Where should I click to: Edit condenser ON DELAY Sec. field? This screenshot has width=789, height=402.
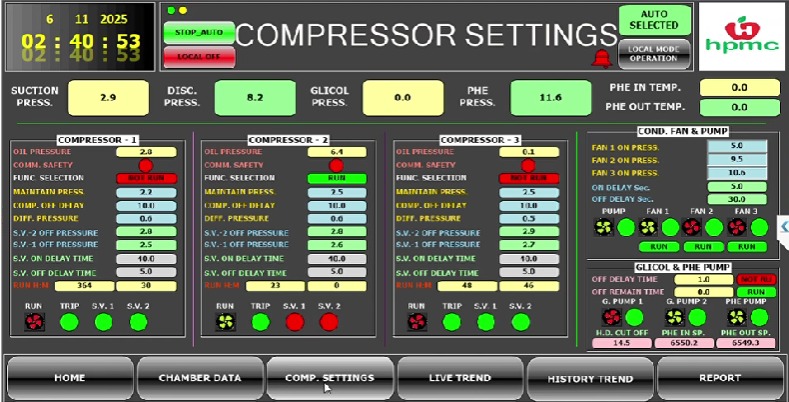click(x=737, y=187)
